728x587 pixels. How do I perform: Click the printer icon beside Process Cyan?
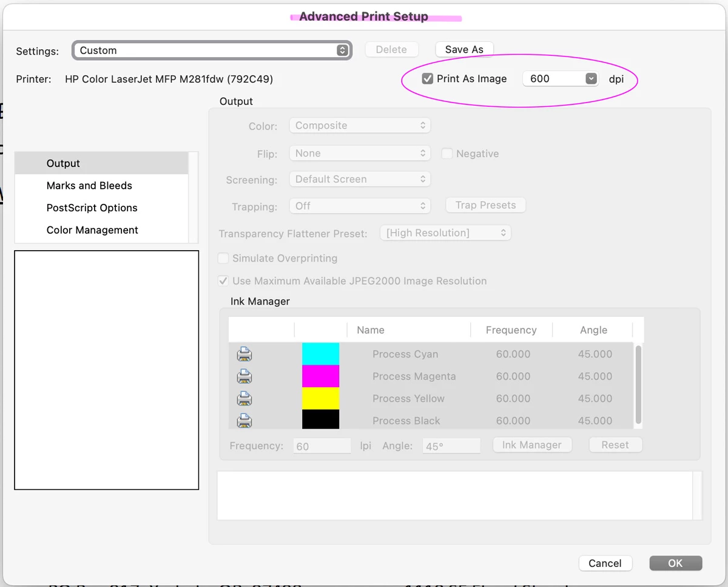(244, 354)
